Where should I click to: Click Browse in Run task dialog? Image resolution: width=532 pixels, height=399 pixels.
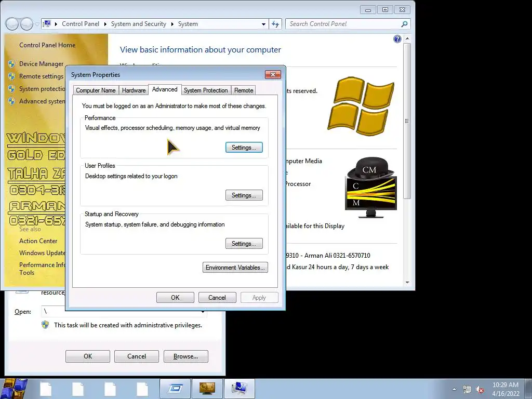185,356
